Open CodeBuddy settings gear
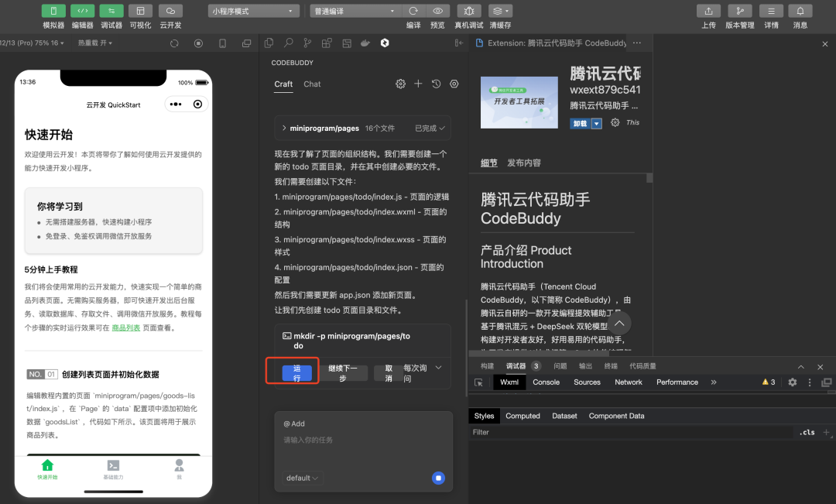 coord(400,84)
